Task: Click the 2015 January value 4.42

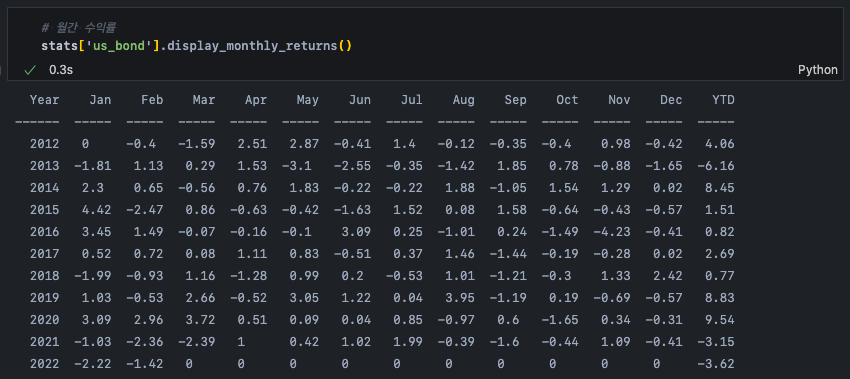Action: click(96, 210)
